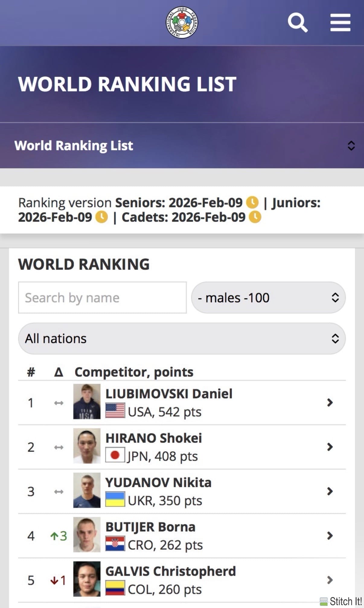Image resolution: width=364 pixels, height=608 pixels.
Task: Click the International Judo Federation logo
Action: [182, 22]
